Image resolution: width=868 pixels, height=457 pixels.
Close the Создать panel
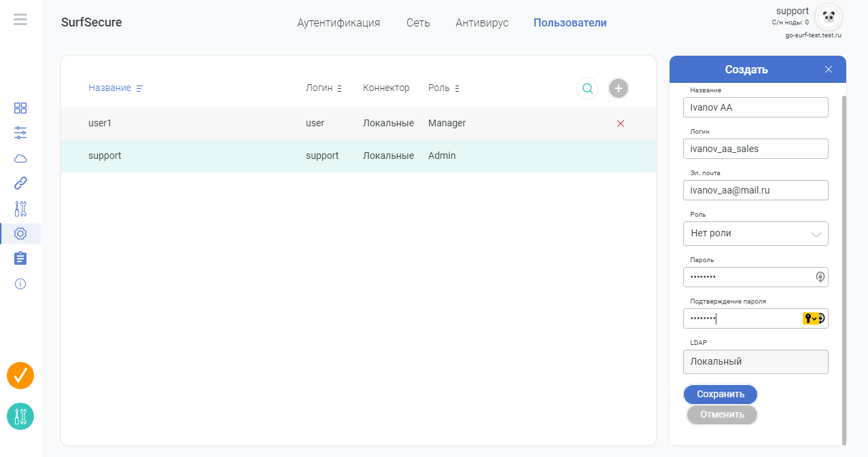pos(829,69)
